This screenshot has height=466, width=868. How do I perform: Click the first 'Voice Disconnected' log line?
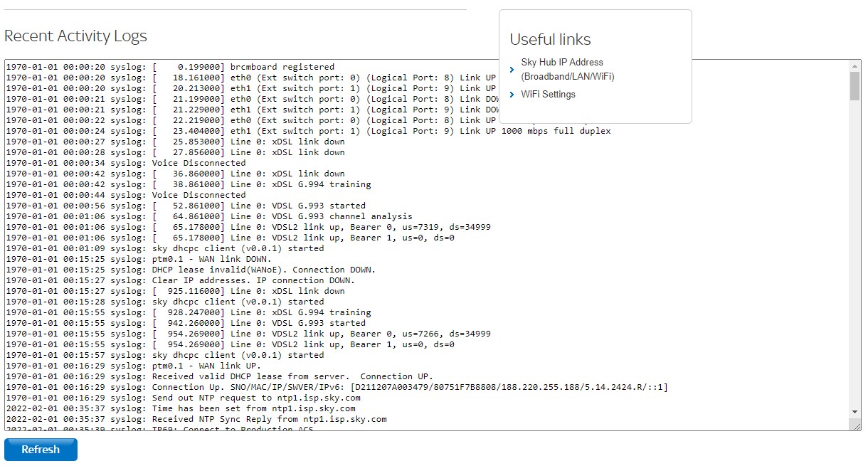point(126,163)
